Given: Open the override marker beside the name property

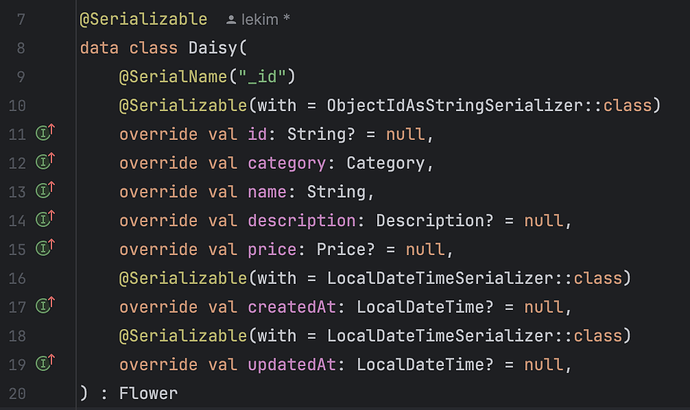Looking at the screenshot, I should point(45,190).
